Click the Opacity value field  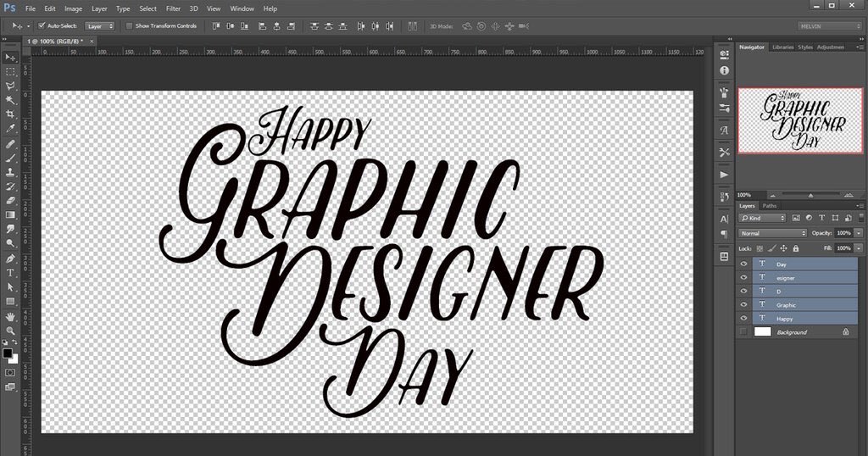843,234
